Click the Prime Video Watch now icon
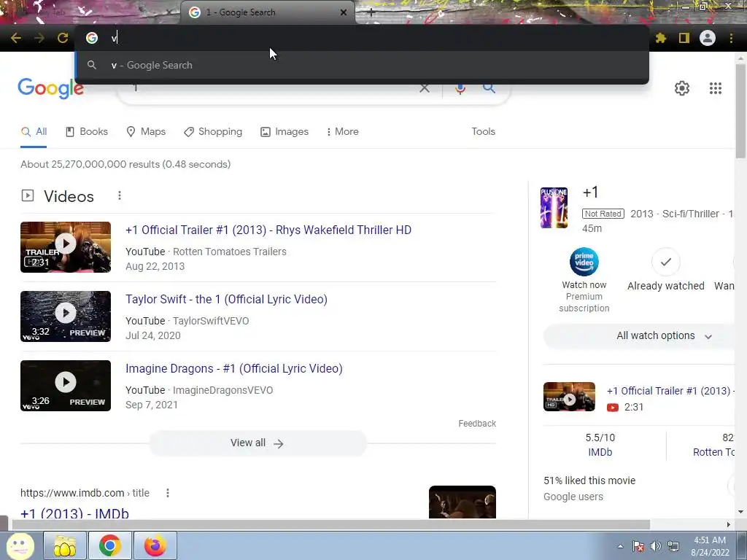The width and height of the screenshot is (747, 560). [584, 262]
